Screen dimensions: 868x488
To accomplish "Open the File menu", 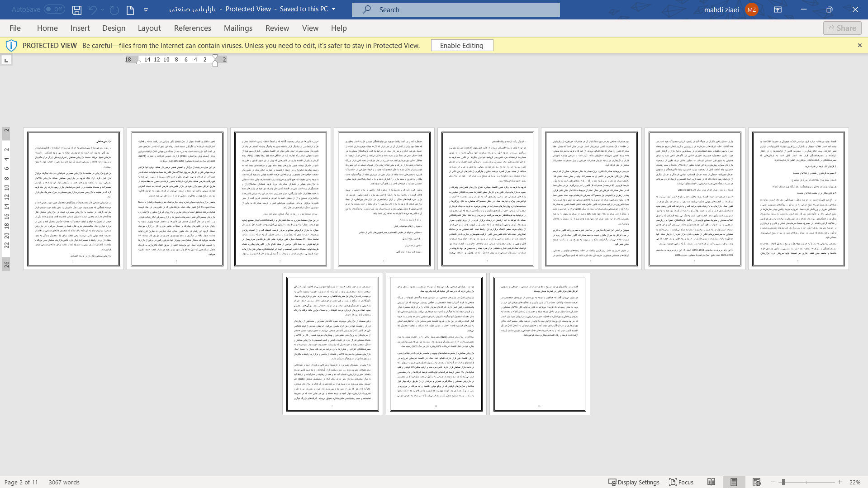I will point(15,28).
